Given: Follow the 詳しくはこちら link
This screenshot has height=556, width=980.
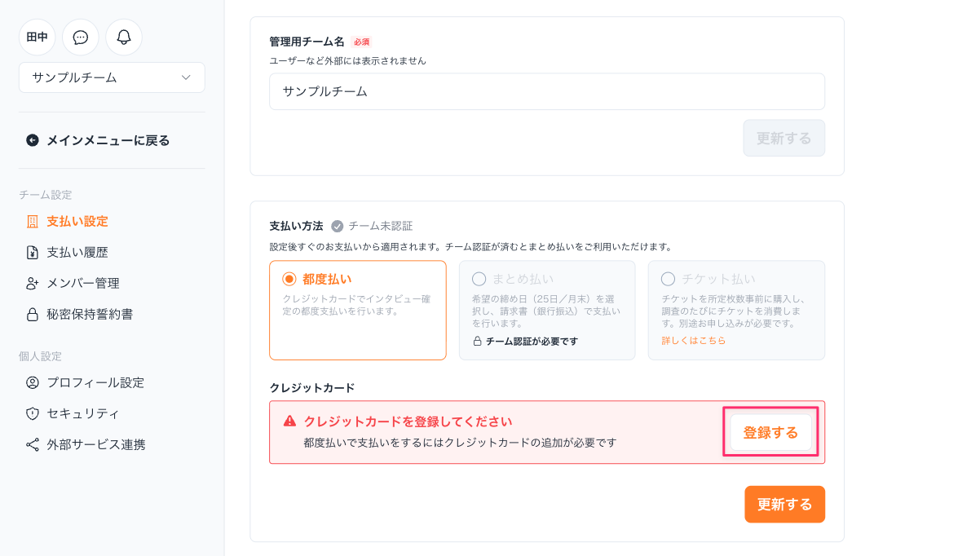Looking at the screenshot, I should pyautogui.click(x=693, y=341).
